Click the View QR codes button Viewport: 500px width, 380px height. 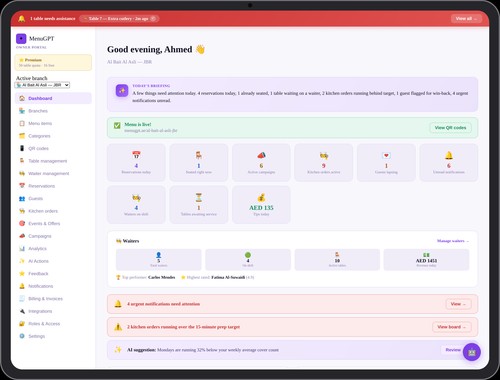[x=450, y=128]
